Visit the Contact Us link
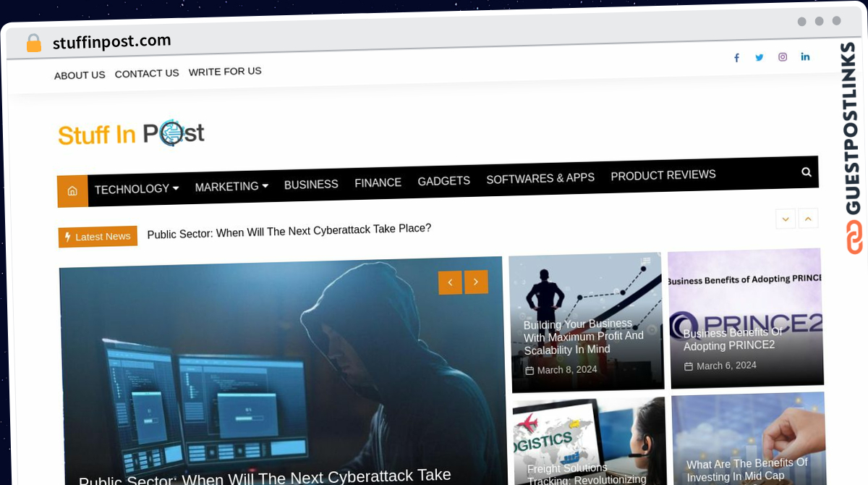The image size is (868, 485). 147,73
